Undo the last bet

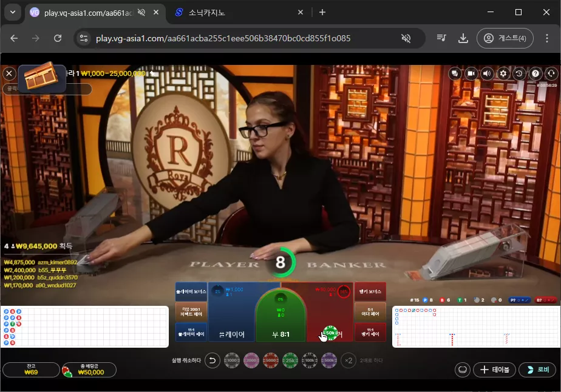pos(212,360)
